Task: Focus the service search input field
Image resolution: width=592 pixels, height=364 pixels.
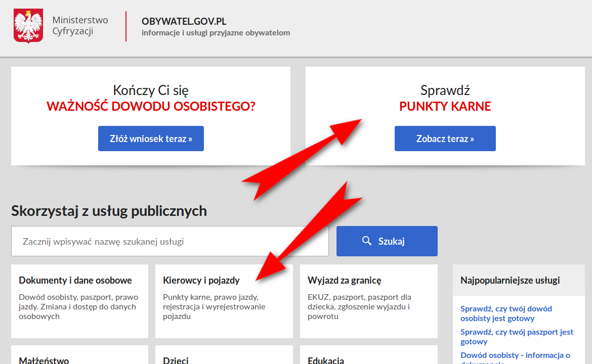Action: coord(170,241)
